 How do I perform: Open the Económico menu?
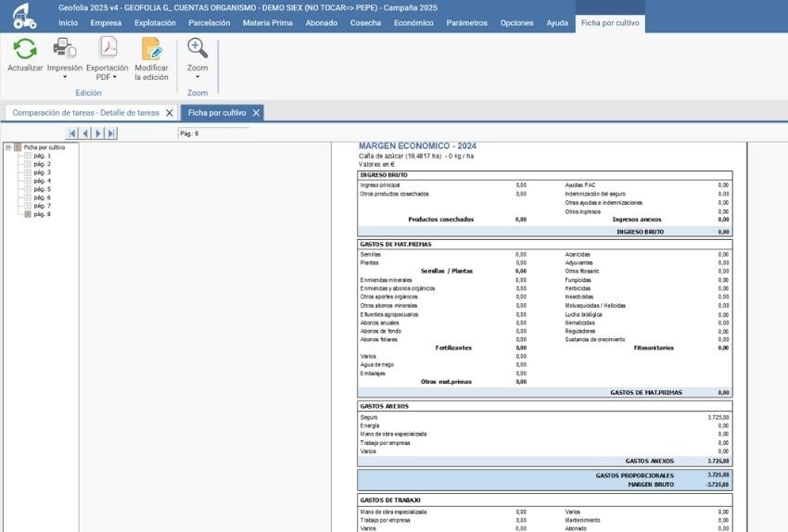[413, 22]
